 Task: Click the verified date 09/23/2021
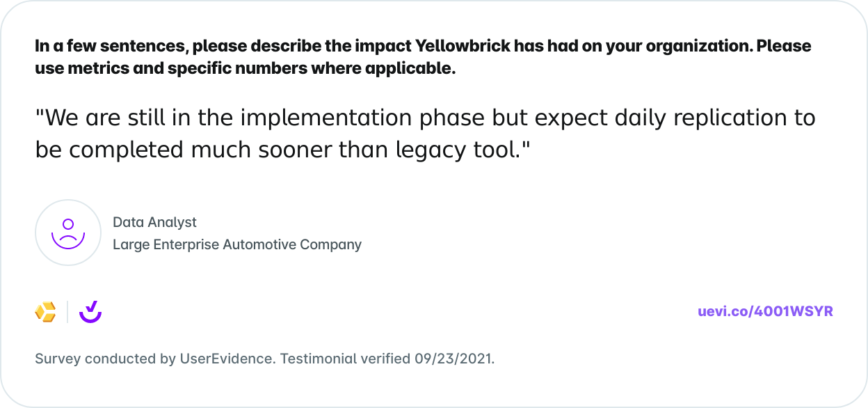pyautogui.click(x=454, y=359)
